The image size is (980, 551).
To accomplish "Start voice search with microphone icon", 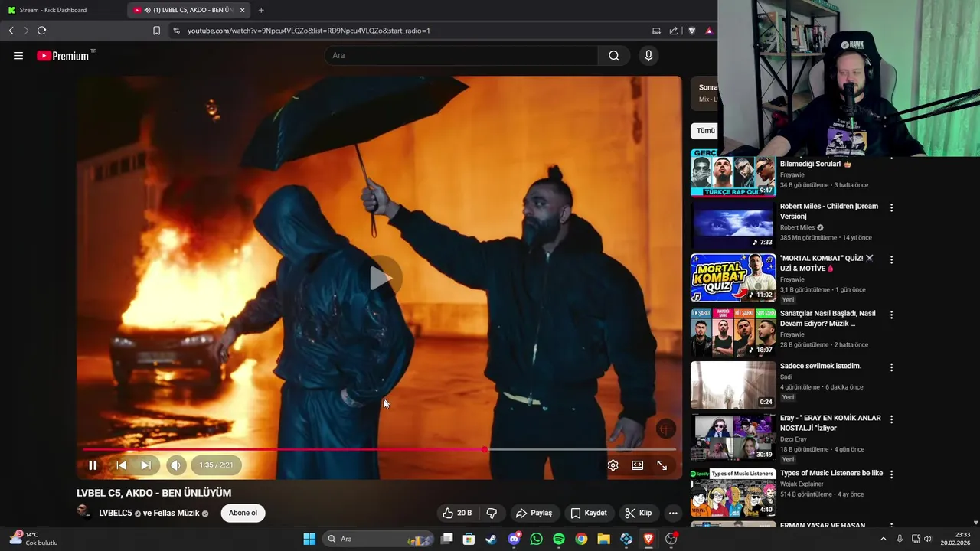I will (648, 55).
